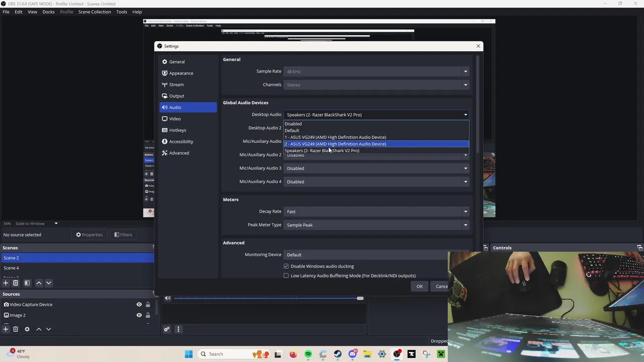Open Mic/Auxiliary Audio 3 dropdown
Image resolution: width=644 pixels, height=362 pixels.
[x=377, y=168]
